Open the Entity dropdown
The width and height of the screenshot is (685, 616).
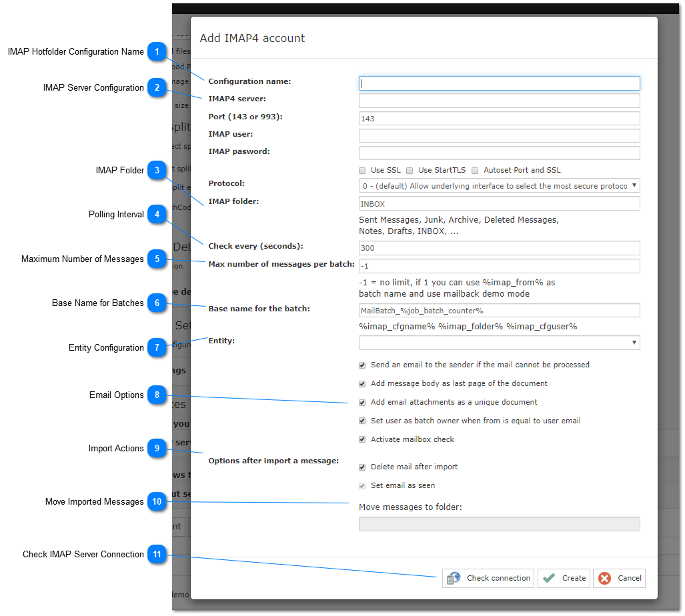500,343
